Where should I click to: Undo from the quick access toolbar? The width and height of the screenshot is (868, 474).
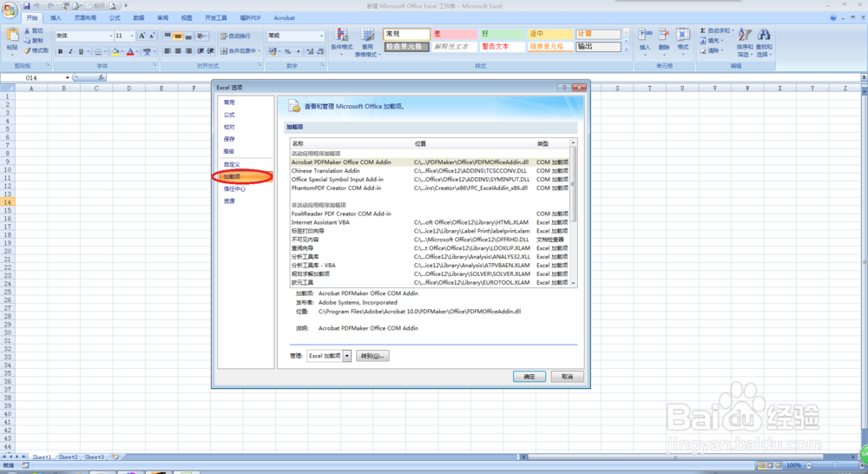click(36, 5)
